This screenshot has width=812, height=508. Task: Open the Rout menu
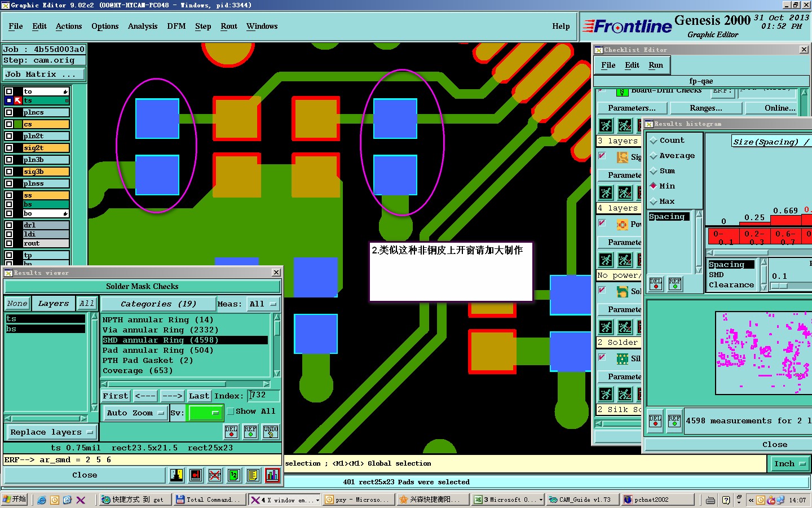229,27
